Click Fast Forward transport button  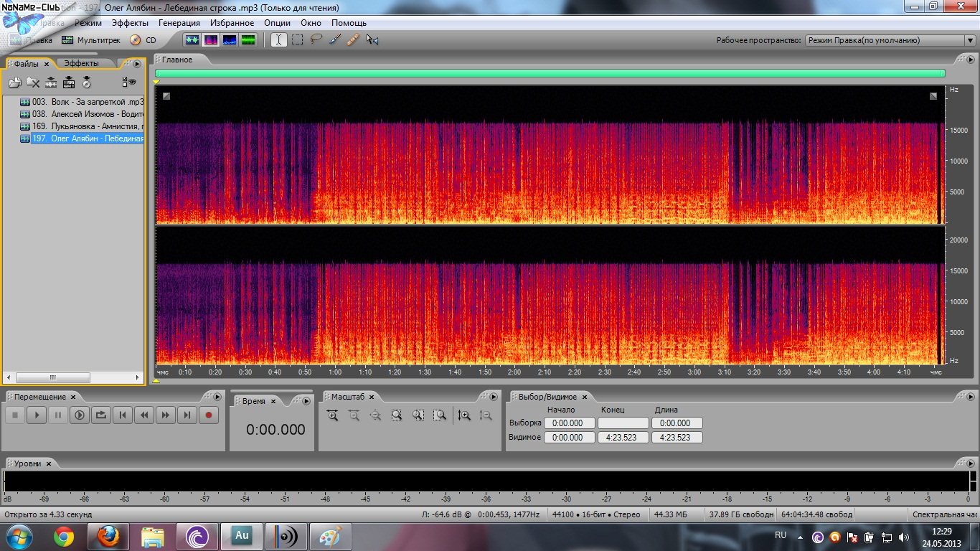[166, 415]
